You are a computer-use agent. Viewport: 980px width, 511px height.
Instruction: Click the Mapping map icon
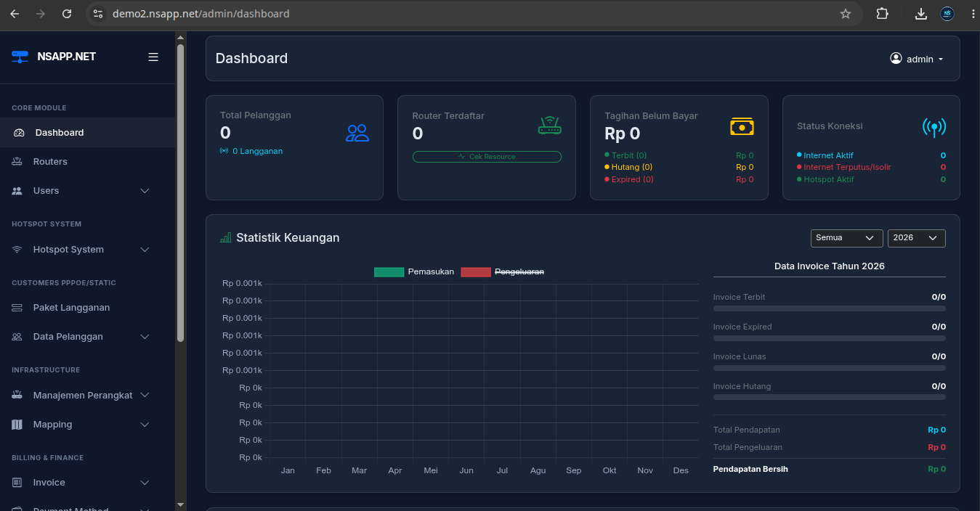coord(17,425)
